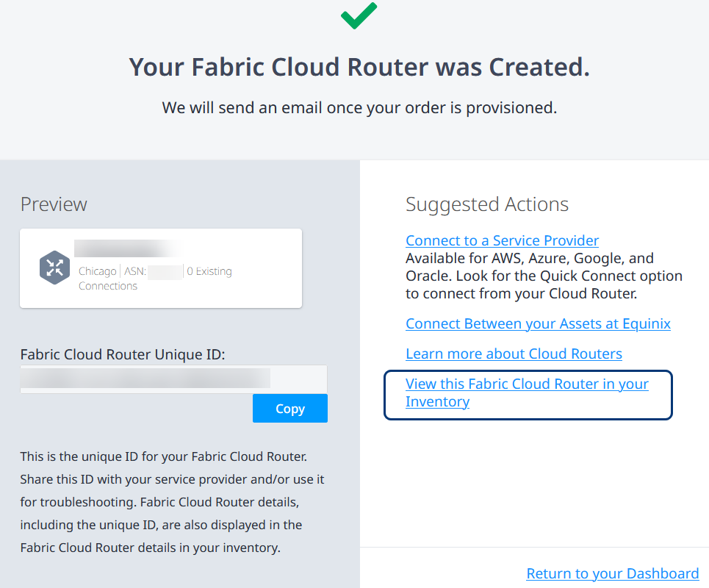Click the router preview card

pyautogui.click(x=161, y=268)
